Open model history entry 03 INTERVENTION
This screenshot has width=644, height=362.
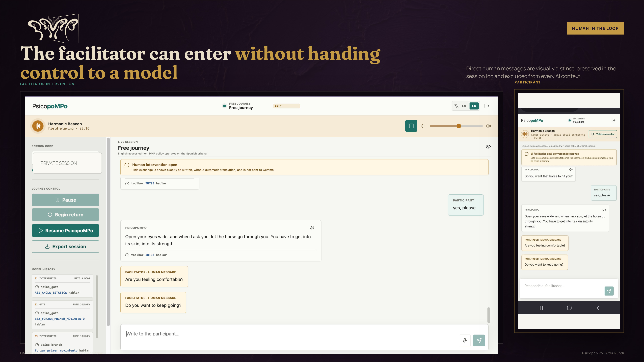pyautogui.click(x=62, y=343)
